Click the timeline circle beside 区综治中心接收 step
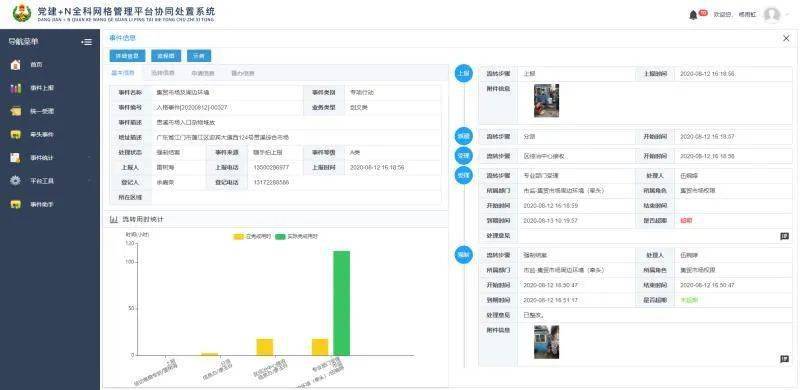Viewport: 800px width, 390px height. click(463, 155)
